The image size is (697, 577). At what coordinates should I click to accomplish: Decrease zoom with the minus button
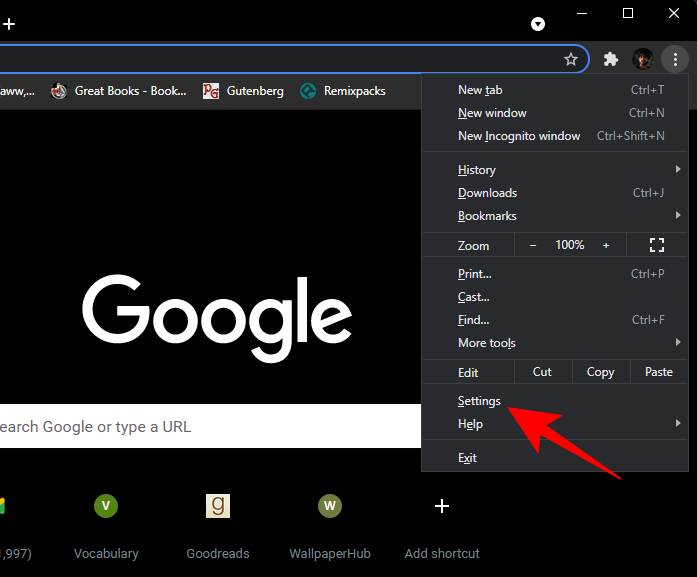click(533, 245)
